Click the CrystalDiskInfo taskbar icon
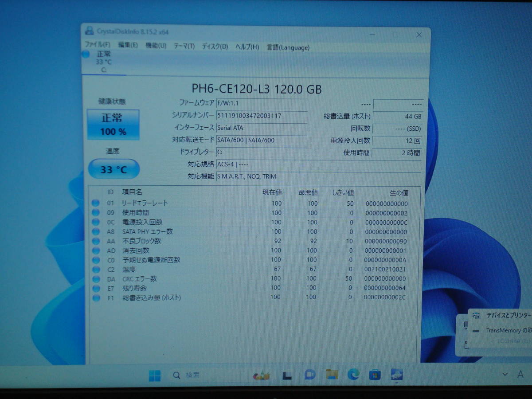 coord(397,375)
